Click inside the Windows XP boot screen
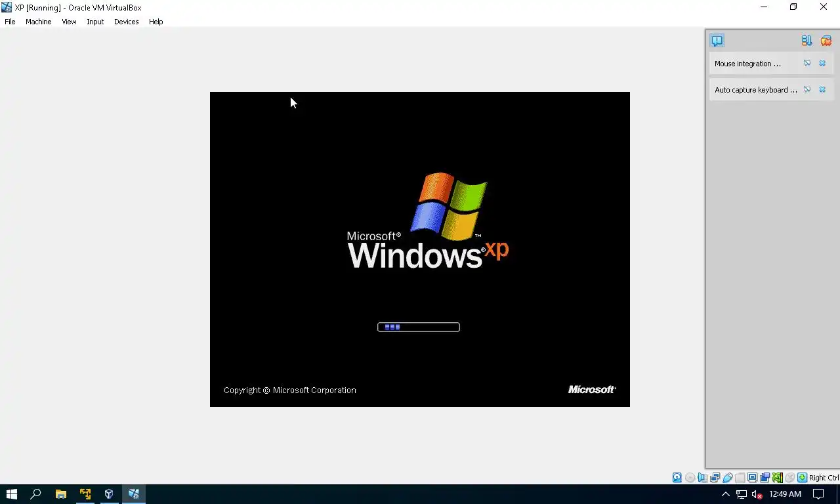Viewport: 840px width, 504px height. [x=420, y=249]
